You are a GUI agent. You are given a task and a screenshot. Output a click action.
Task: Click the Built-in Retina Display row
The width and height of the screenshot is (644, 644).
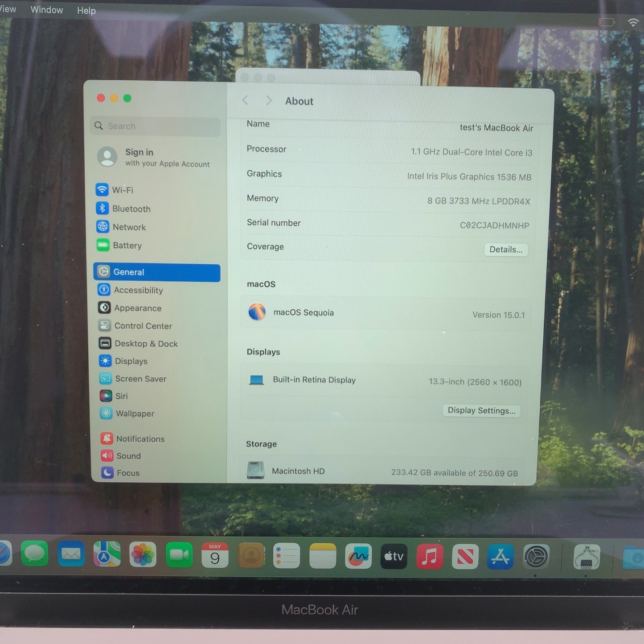click(385, 381)
